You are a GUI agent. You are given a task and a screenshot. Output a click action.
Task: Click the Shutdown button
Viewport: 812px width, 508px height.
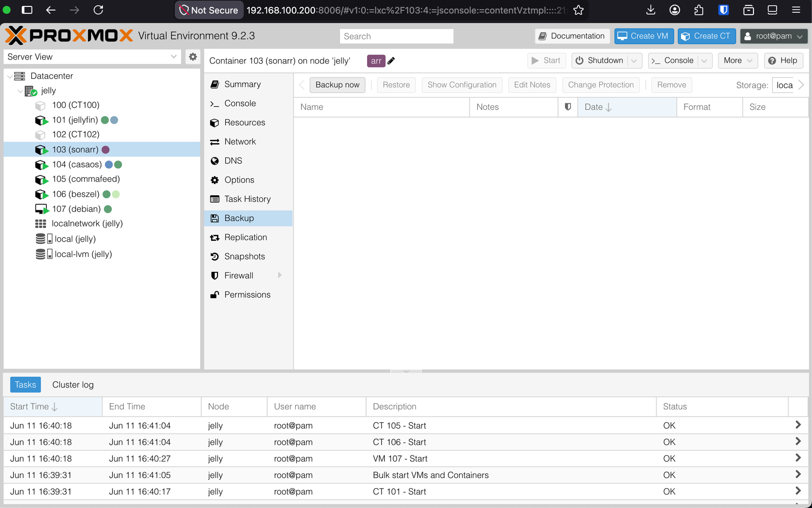(600, 61)
